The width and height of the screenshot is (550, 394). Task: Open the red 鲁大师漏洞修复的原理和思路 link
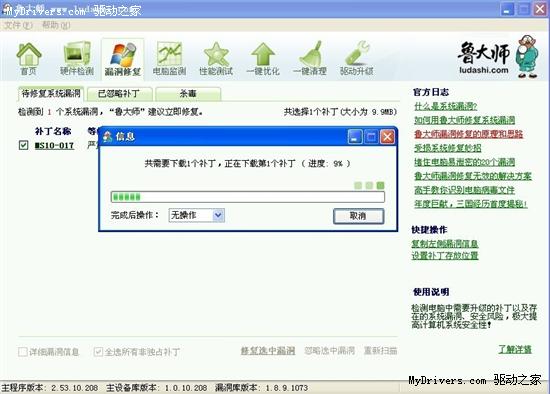(x=468, y=134)
